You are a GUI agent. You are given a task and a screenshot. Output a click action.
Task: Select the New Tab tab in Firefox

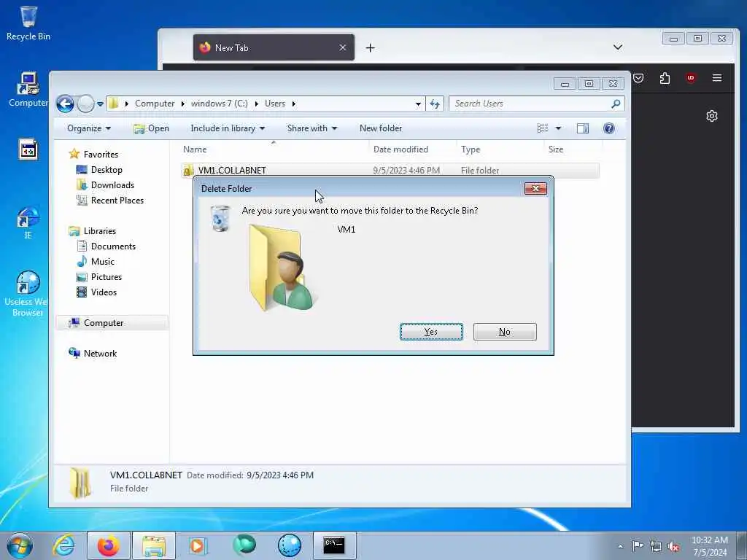[274, 47]
